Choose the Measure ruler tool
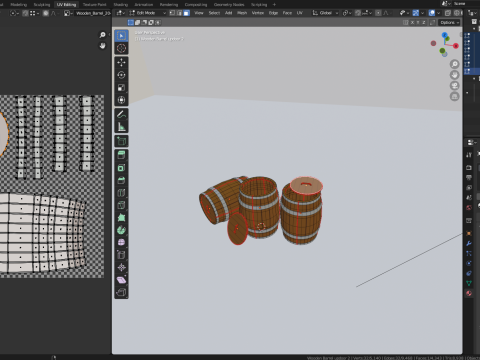The width and height of the screenshot is (480, 360). (121, 127)
